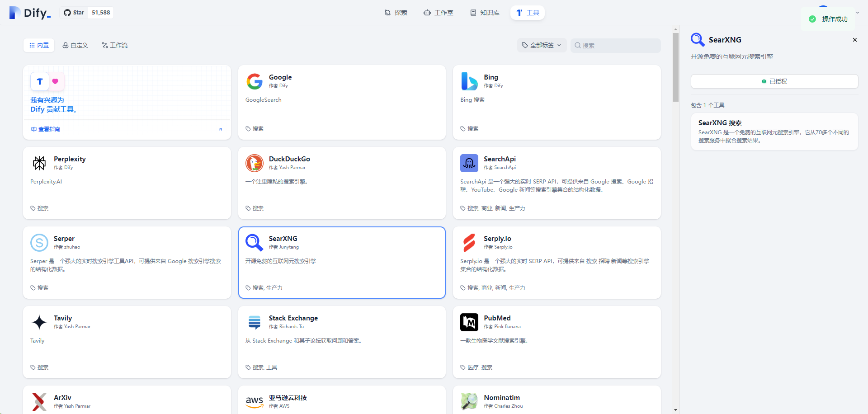Go to the 工作室 tab
Image resolution: width=868 pixels, height=414 pixels.
[x=439, y=13]
